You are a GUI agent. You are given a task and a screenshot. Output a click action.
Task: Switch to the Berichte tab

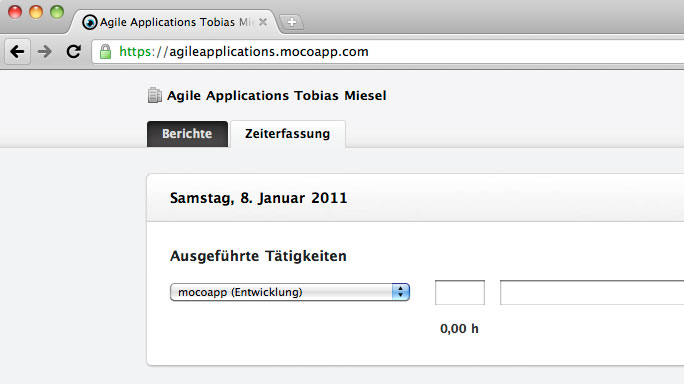[187, 134]
